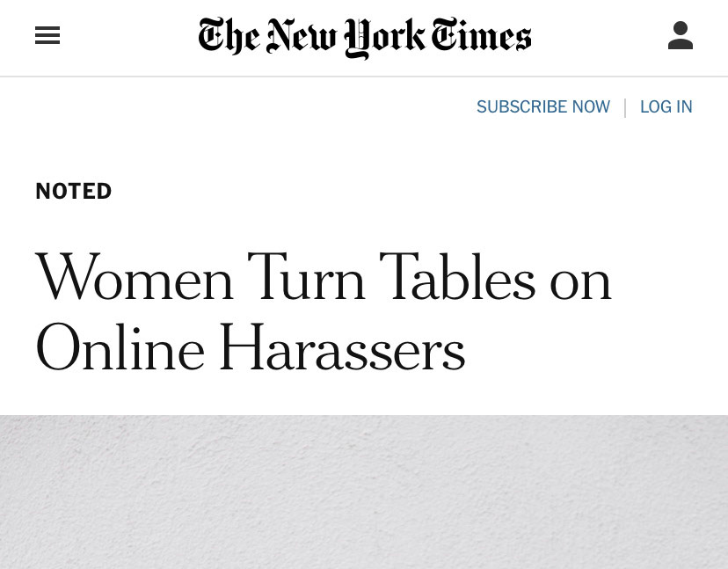The image size is (728, 569).
Task: Click the word "Harassers" in the headline
Action: (341, 349)
